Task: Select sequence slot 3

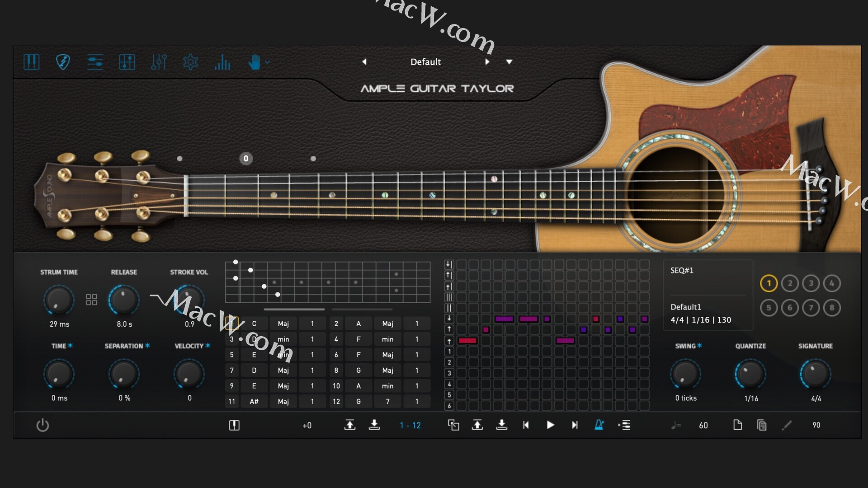Action: [811, 283]
